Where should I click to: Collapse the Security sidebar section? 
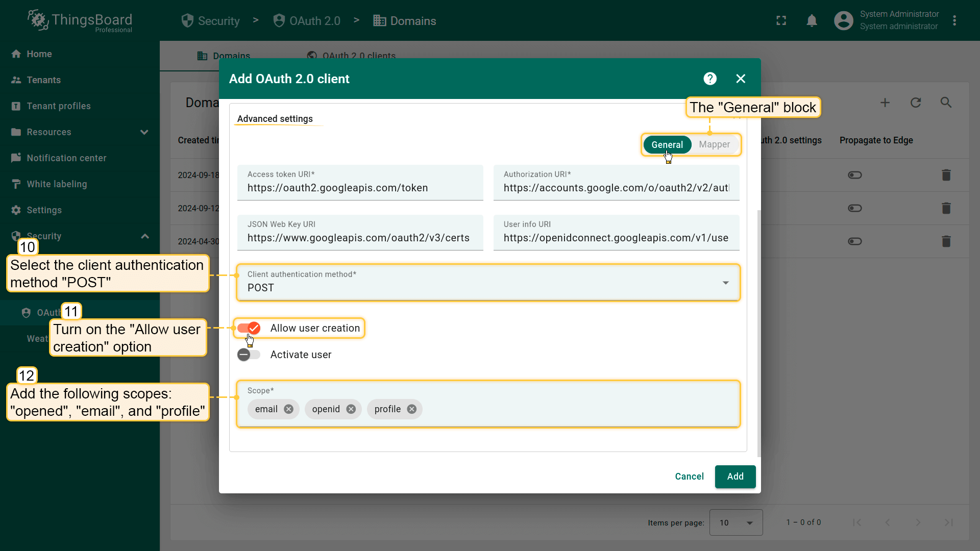145,236
